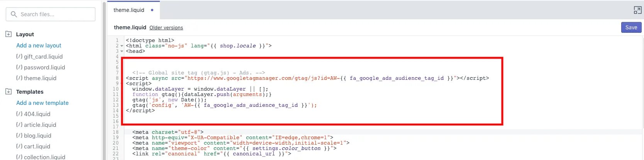This screenshot has height=160, width=644.
Task: Fold the html tag at line 2
Action: (122, 46)
